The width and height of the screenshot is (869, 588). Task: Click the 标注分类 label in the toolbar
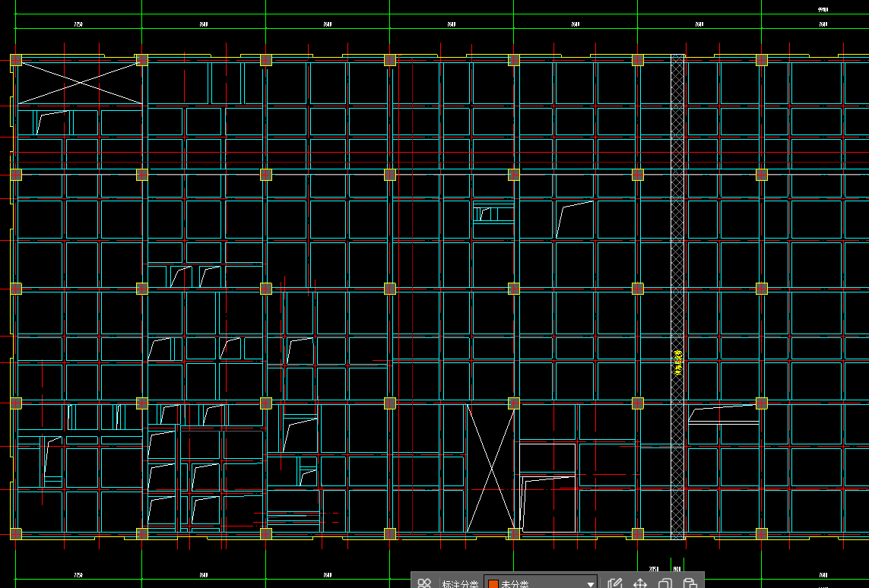pyautogui.click(x=460, y=584)
